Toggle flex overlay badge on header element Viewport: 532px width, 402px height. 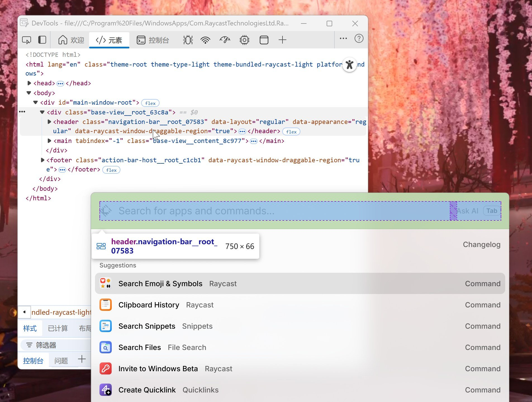click(x=291, y=131)
